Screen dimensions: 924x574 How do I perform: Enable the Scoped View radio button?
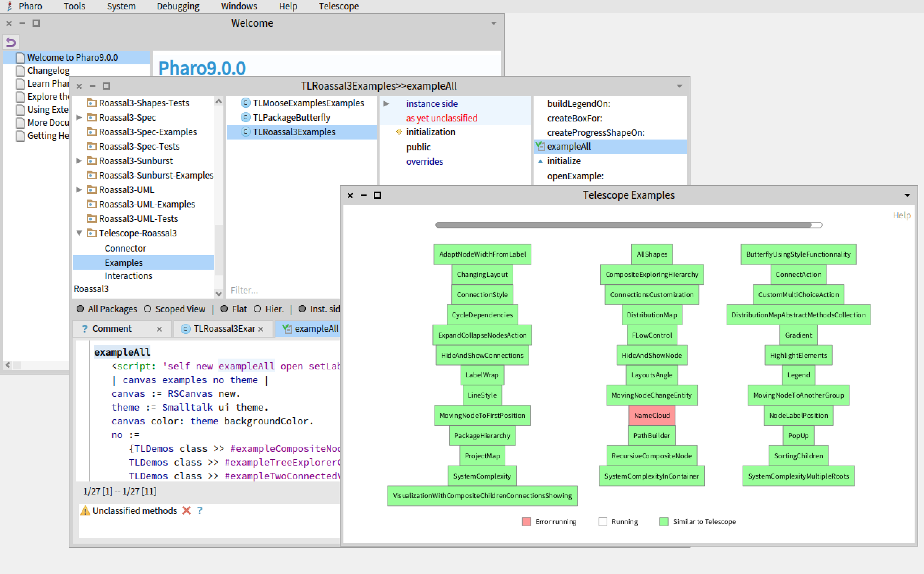click(147, 309)
